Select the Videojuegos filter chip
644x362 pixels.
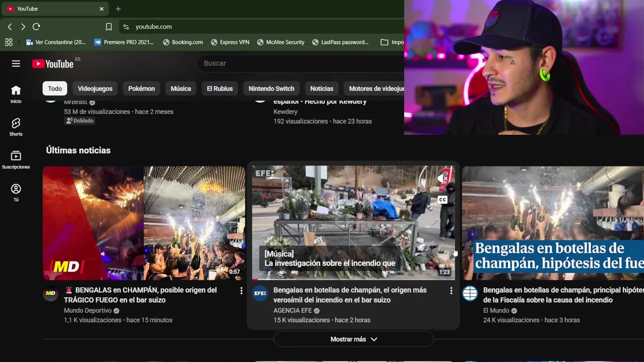pos(95,88)
